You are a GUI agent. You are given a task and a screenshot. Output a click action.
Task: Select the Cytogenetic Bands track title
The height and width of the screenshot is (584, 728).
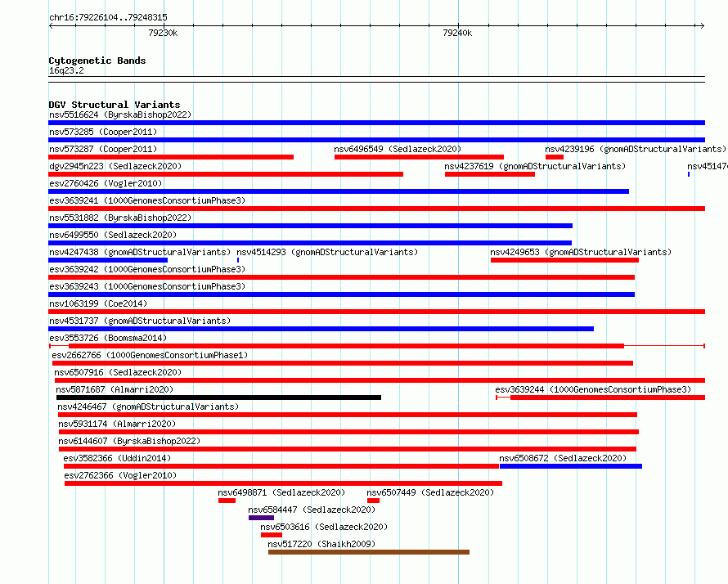pos(97,61)
